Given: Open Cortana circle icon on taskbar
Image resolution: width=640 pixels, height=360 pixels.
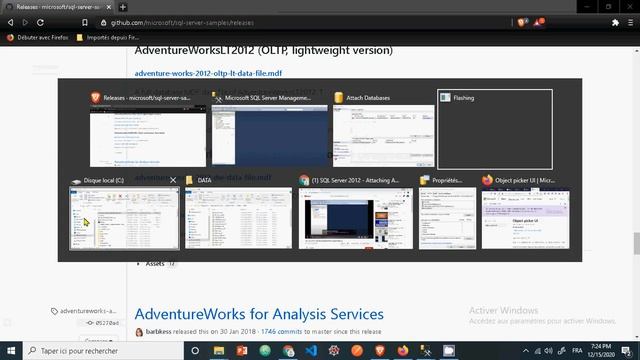Looking at the screenshot, I should (195, 351).
